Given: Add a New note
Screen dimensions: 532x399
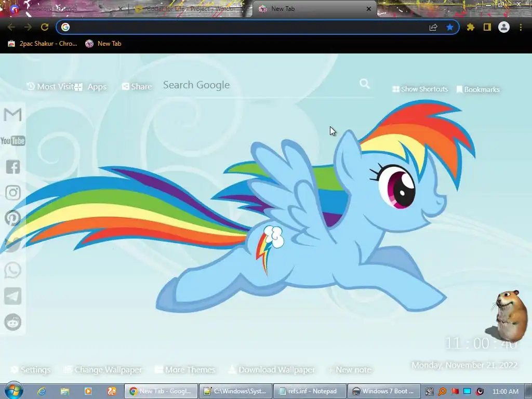Looking at the screenshot, I should coord(350,369).
